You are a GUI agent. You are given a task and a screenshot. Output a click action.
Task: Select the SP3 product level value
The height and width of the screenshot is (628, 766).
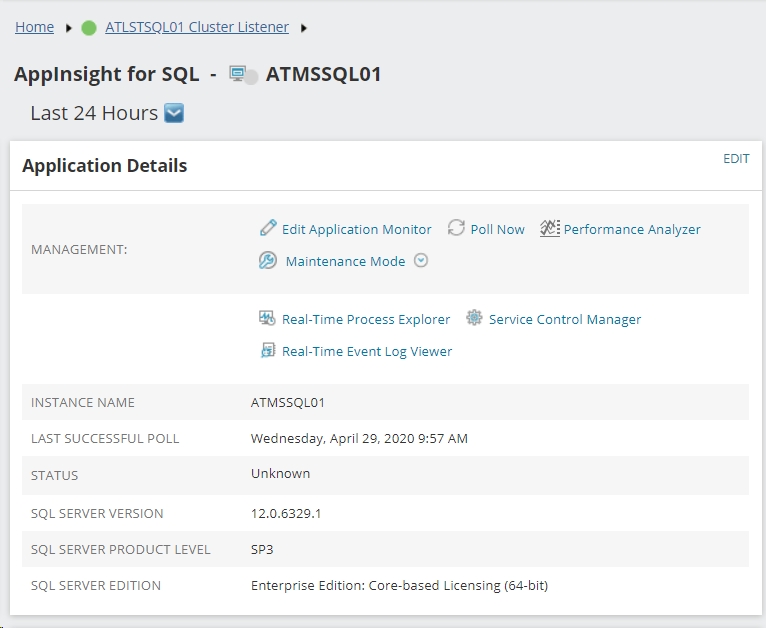(262, 549)
